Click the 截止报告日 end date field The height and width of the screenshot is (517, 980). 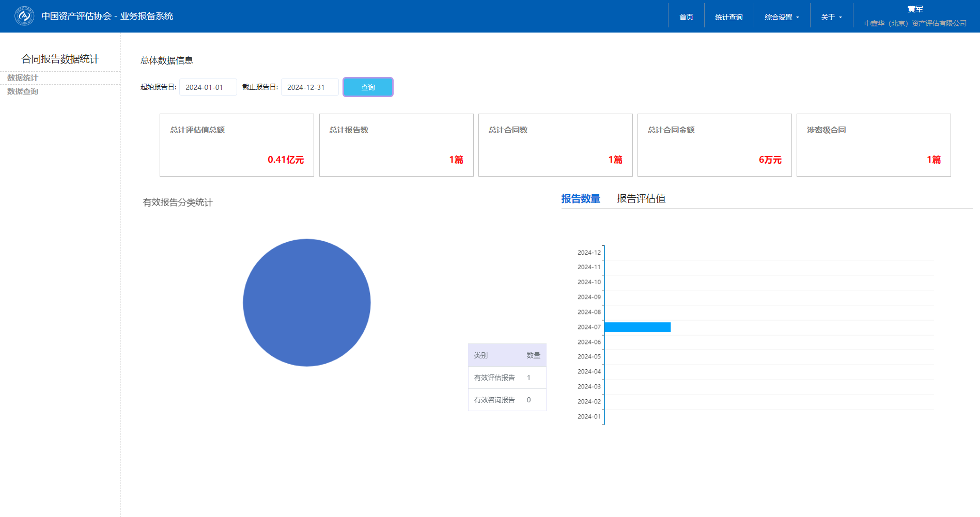pyautogui.click(x=309, y=87)
